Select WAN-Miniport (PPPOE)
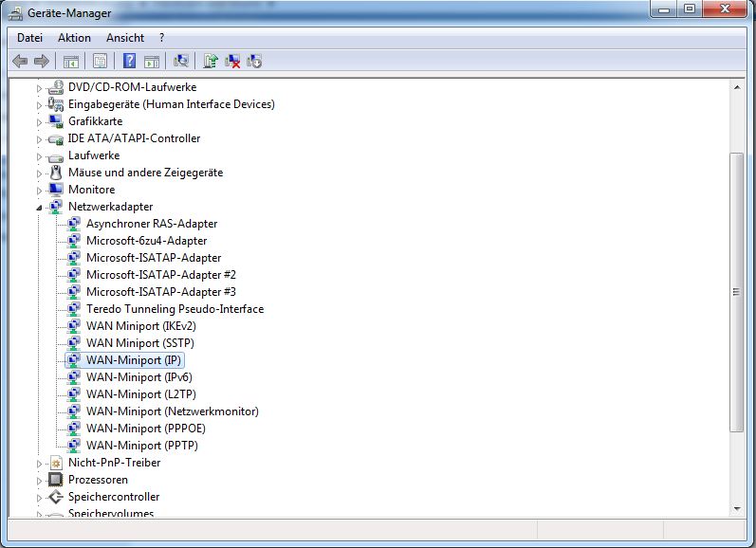Screen dimensions: 756x548 click(146, 429)
